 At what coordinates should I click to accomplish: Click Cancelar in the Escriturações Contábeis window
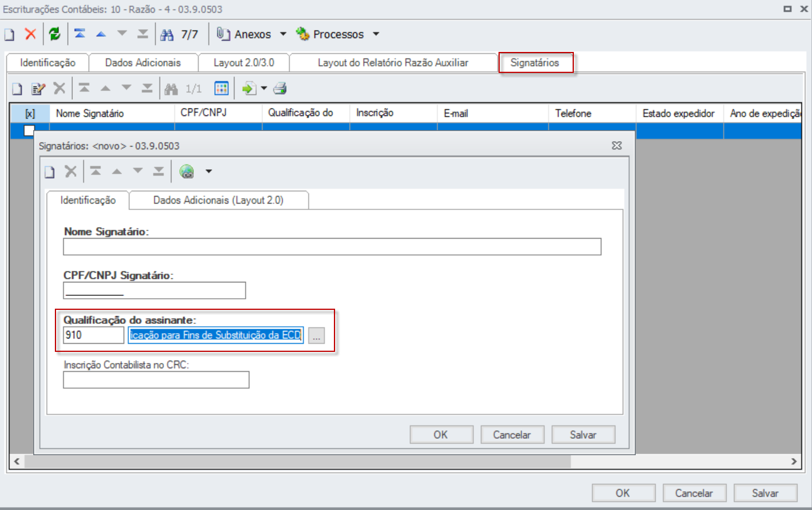point(694,493)
